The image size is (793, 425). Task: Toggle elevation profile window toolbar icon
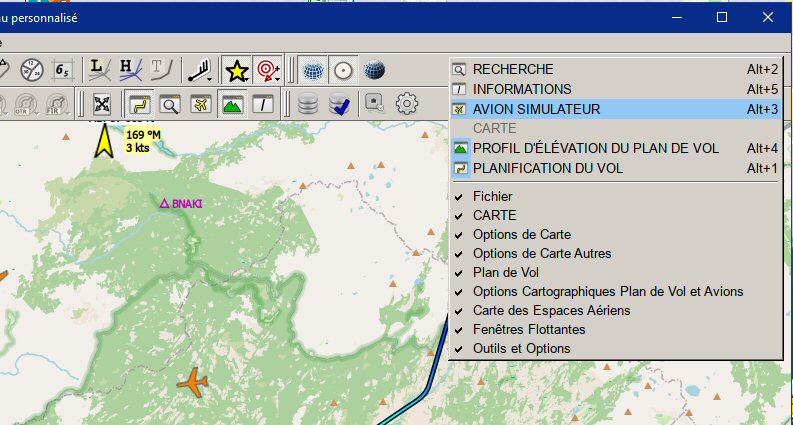click(232, 104)
